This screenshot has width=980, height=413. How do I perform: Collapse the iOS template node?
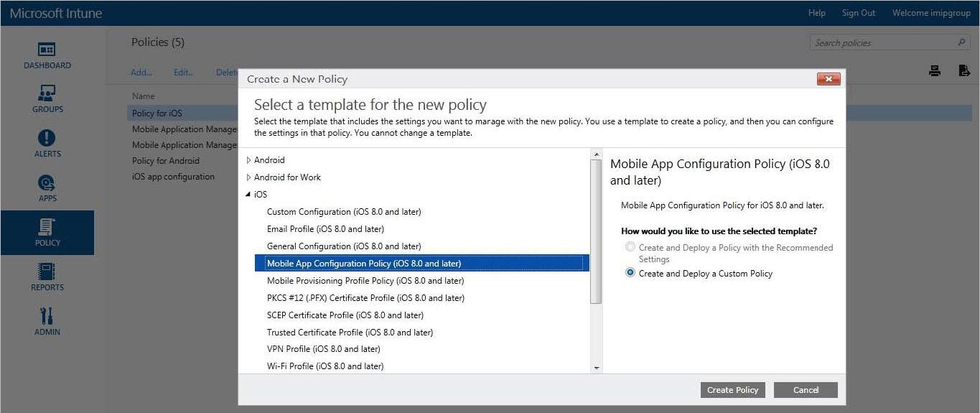(248, 195)
